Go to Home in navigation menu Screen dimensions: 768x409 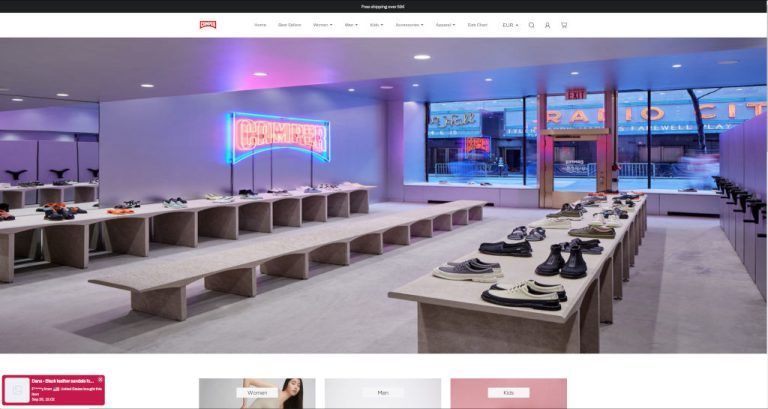(x=260, y=25)
